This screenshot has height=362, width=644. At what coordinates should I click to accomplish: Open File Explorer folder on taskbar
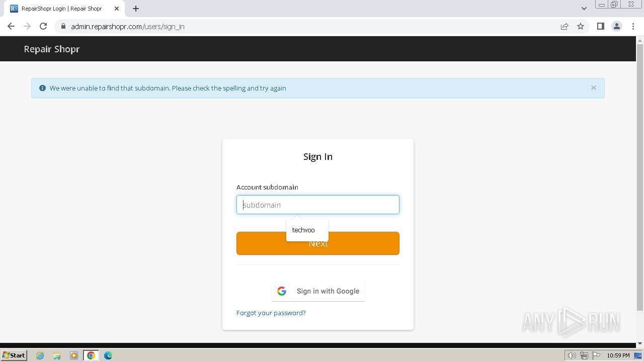(57, 355)
